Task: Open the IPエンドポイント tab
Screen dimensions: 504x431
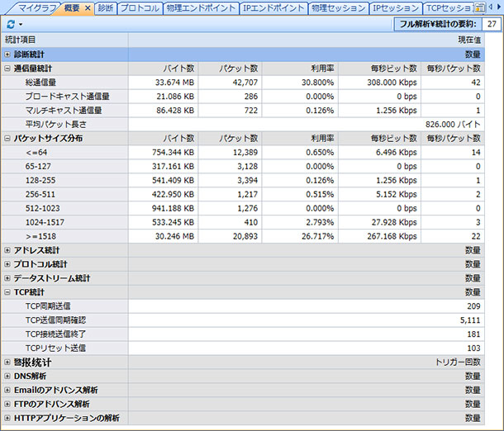Action: pos(273,8)
